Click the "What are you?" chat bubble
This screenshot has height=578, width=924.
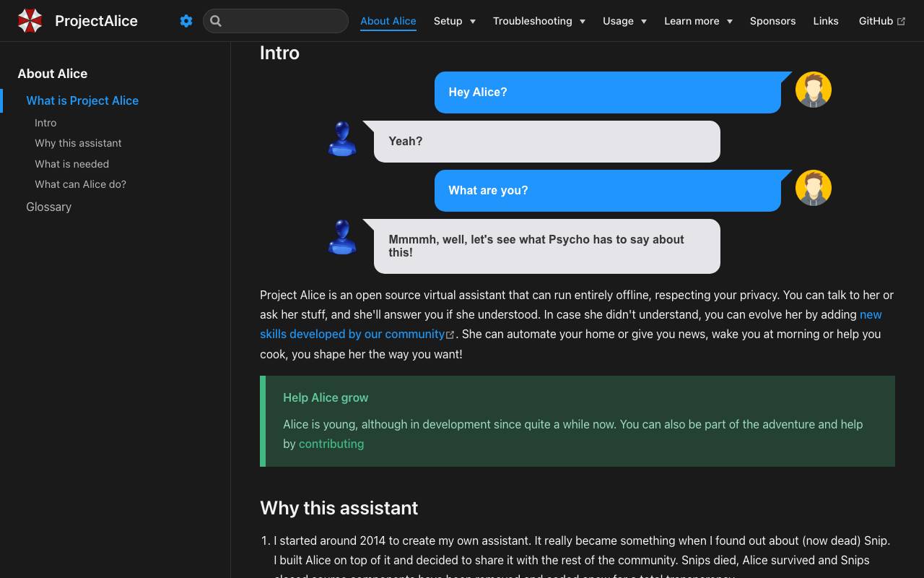608,191
